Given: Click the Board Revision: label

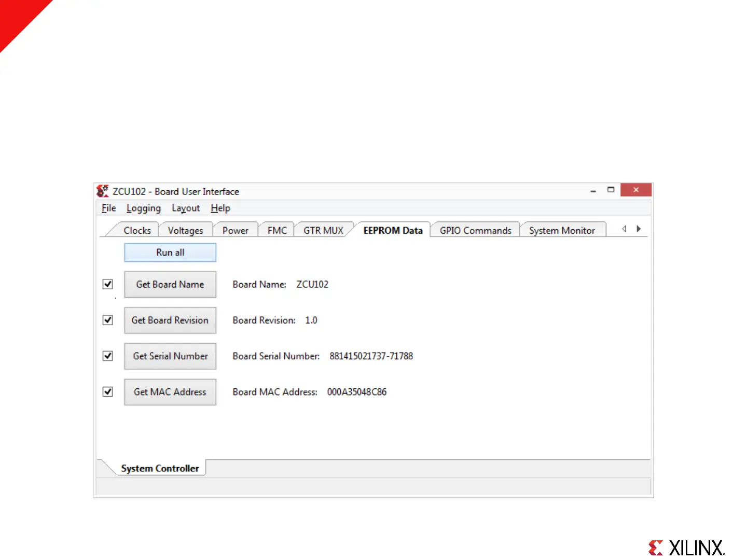Looking at the screenshot, I should [264, 320].
